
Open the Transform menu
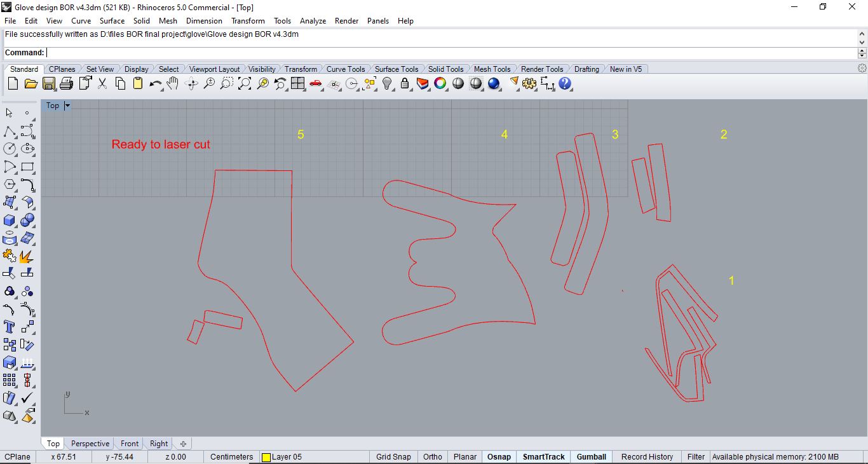tap(248, 21)
